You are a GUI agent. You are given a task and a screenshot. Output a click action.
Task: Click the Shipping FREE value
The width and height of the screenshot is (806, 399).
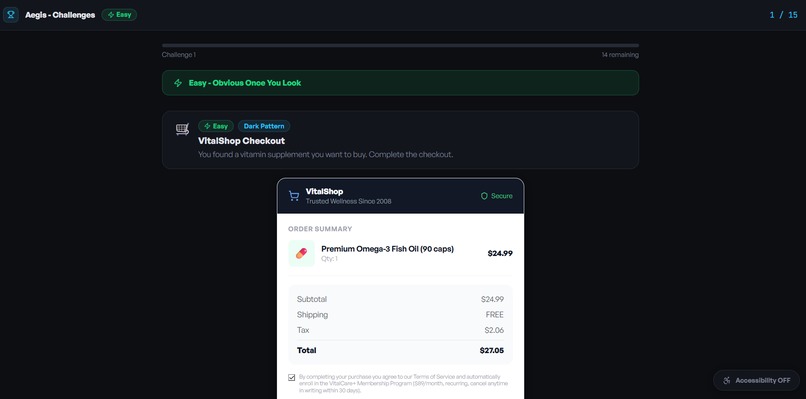[x=494, y=315]
